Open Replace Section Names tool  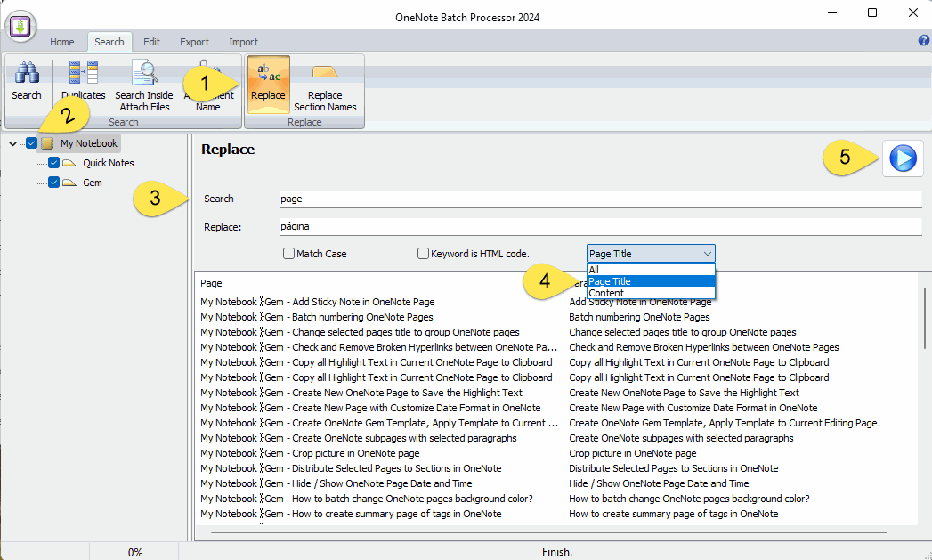pyautogui.click(x=325, y=85)
